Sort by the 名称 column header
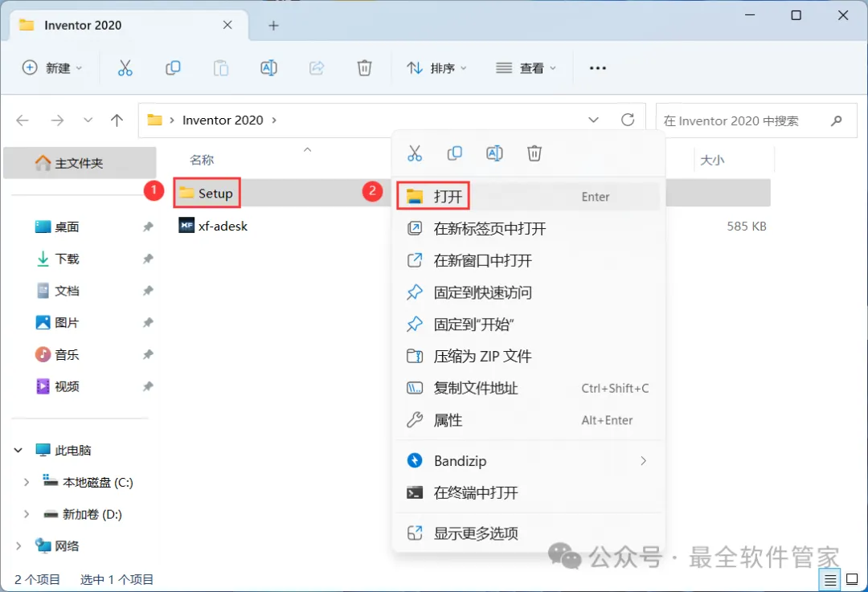 (202, 161)
